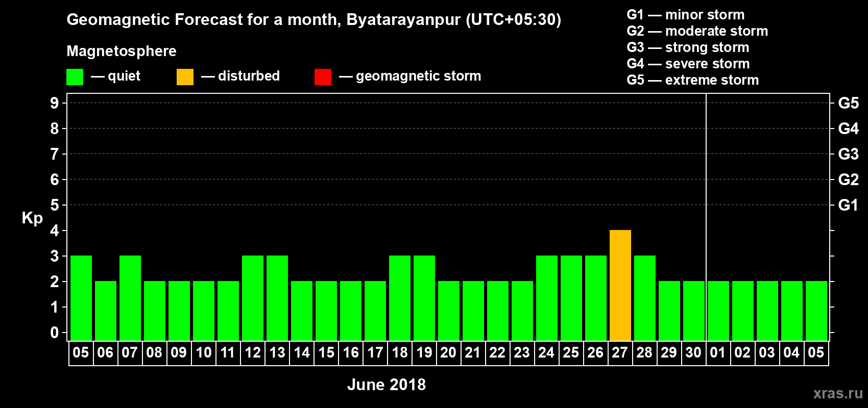868x408 pixels.
Task: Click the green bar above date 10
Action: (x=204, y=311)
